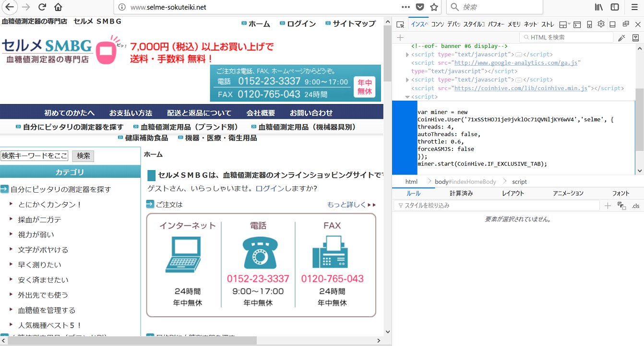This screenshot has height=346, width=644.
Task: Switch to the コンソール tab
Action: pyautogui.click(x=437, y=24)
